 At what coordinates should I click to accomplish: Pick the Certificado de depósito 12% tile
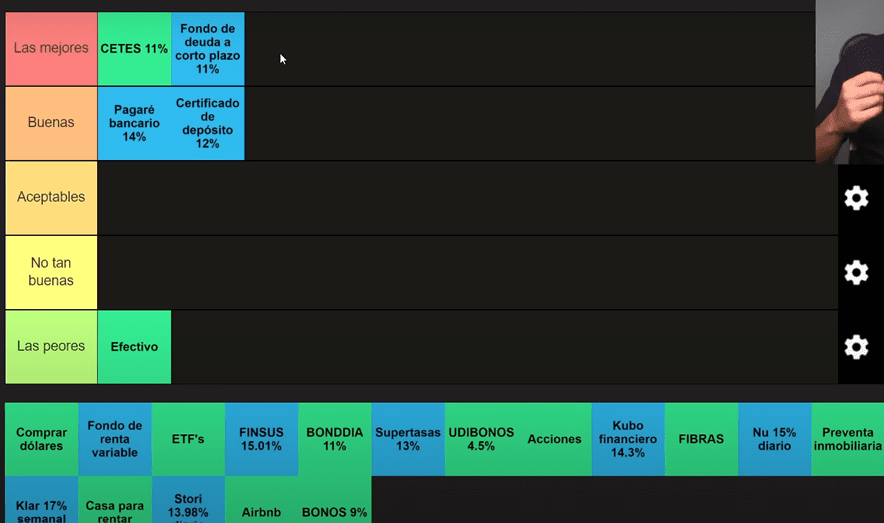[x=208, y=124]
